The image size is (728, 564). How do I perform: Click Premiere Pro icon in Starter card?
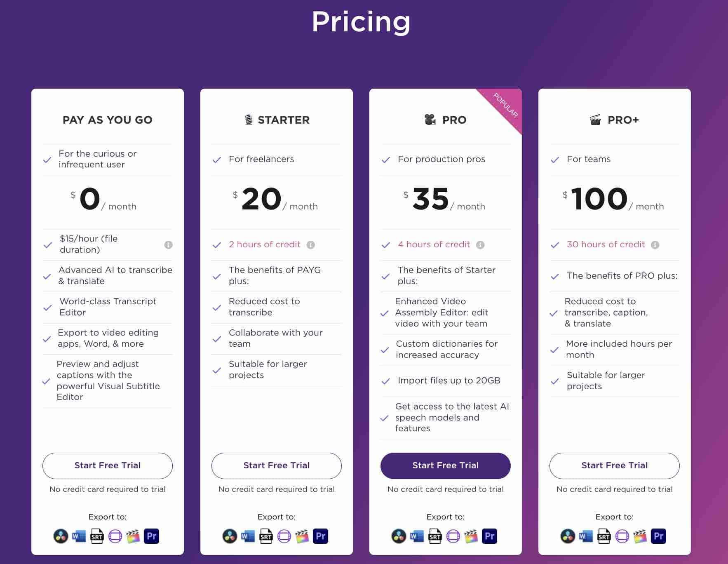point(320,536)
